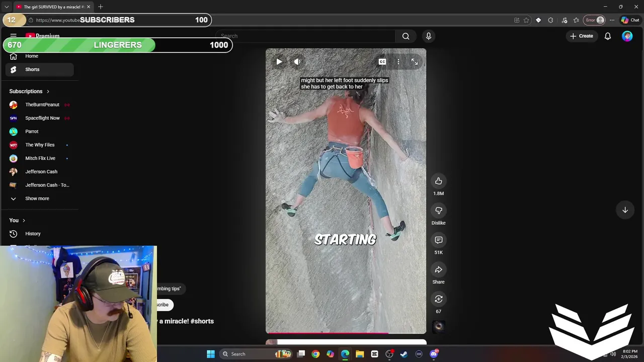The height and width of the screenshot is (362, 644).
Task: Seek using the short's red progress bar
Action: (346, 332)
